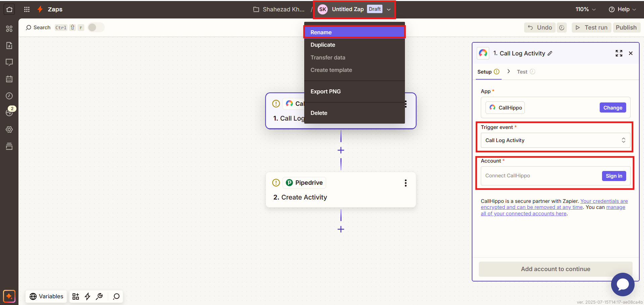The height and width of the screenshot is (305, 644).
Task: Click the CallHippo app chip in App field
Action: pos(505,107)
